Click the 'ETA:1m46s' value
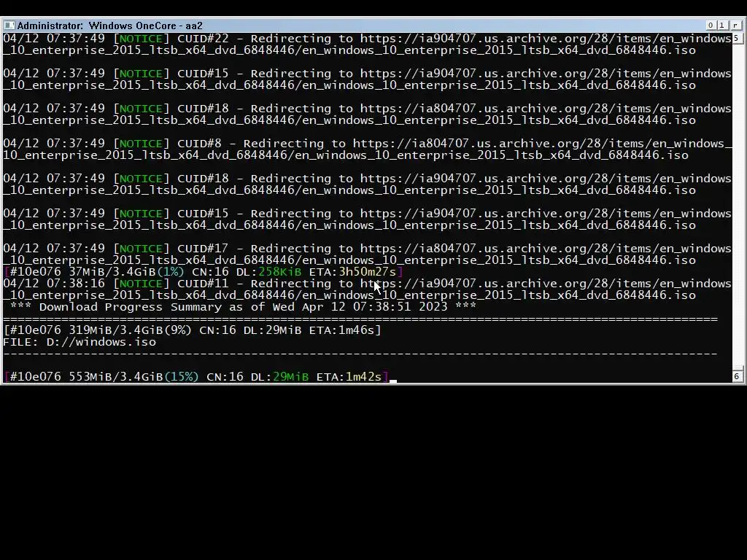 [x=341, y=330]
